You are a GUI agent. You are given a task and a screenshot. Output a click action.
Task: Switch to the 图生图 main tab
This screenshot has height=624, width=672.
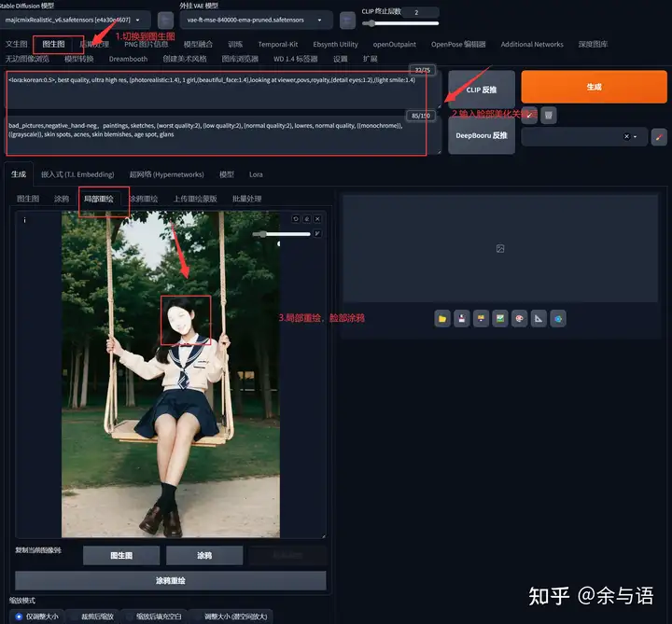tap(53, 44)
